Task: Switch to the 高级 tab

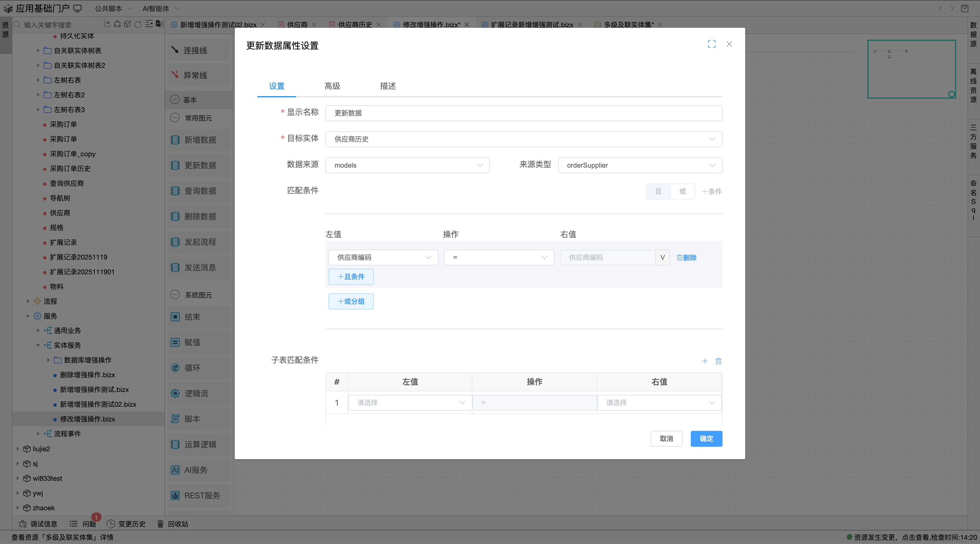Action: point(332,86)
